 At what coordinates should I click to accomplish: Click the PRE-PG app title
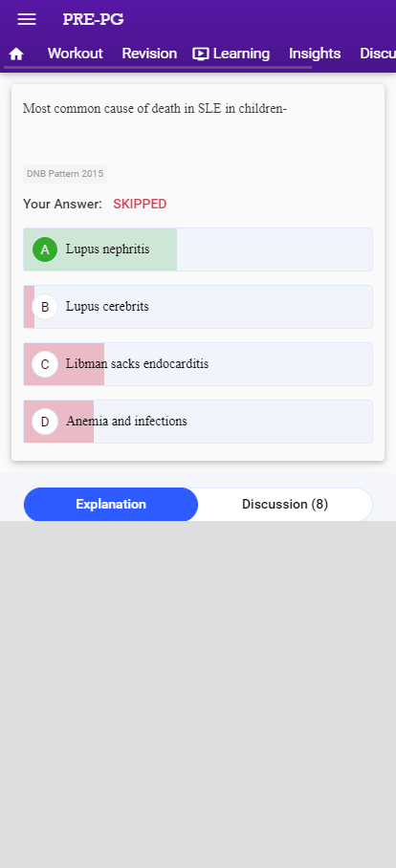93,19
